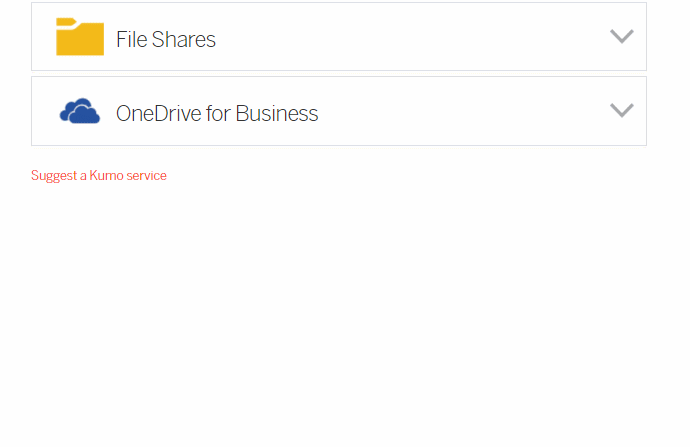Expand the OneDrive for Business chevron
The height and width of the screenshot is (447, 690).
[x=622, y=110]
